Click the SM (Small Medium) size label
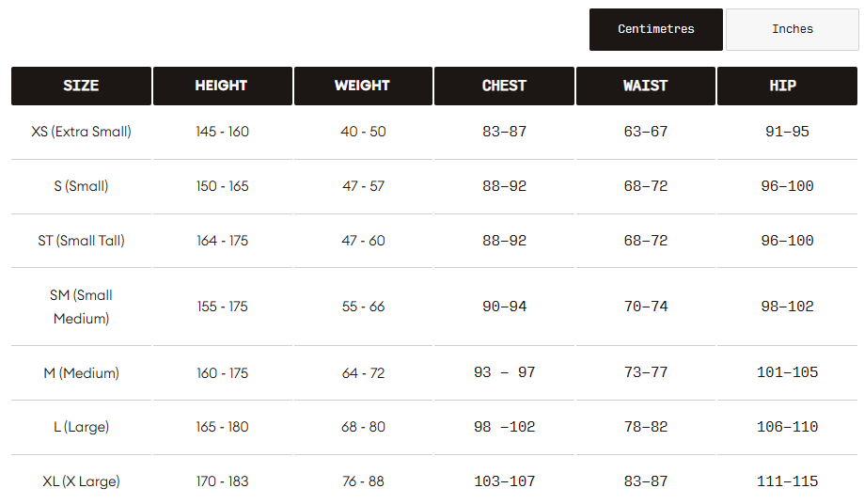This screenshot has width=864, height=504. pyautogui.click(x=81, y=307)
